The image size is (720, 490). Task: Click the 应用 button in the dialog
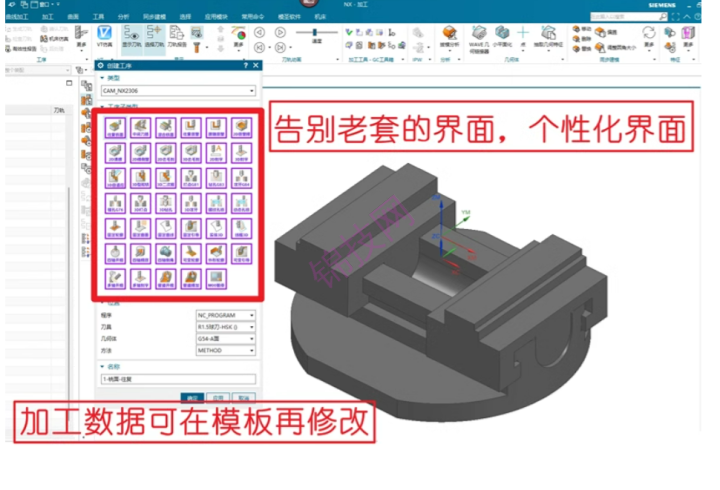218,396
